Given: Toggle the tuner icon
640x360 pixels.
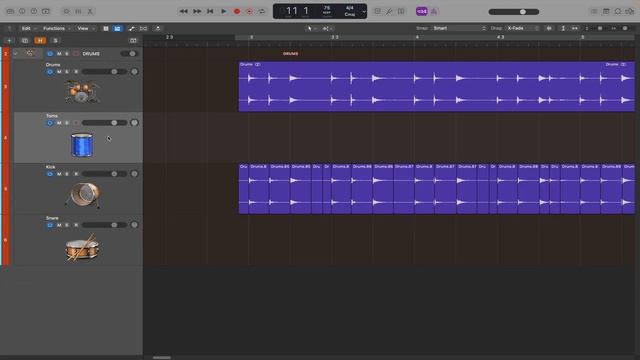Looking at the screenshot, I should 389,11.
